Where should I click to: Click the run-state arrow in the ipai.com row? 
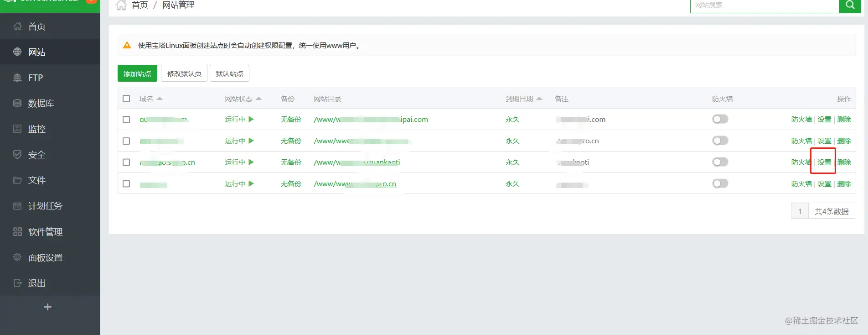click(x=251, y=119)
